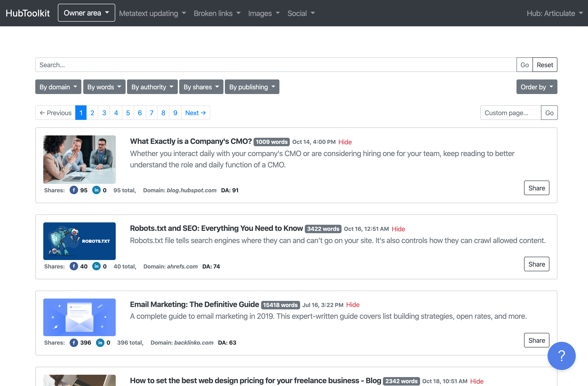Click the Reset button next to search

(545, 65)
